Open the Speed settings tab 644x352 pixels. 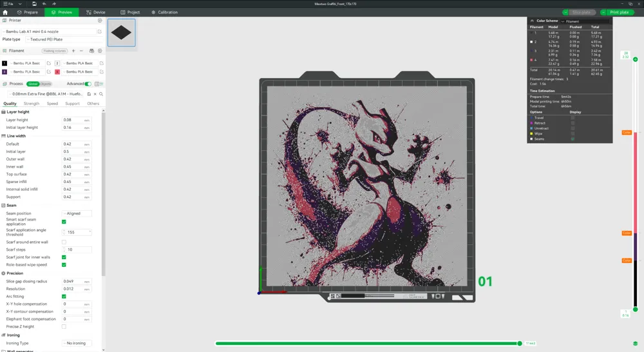coord(52,104)
